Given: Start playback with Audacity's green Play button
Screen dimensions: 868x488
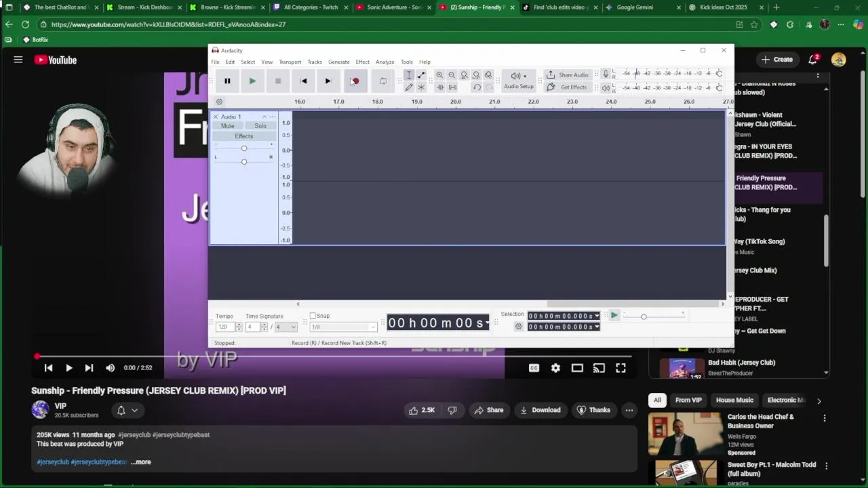Looking at the screenshot, I should (252, 81).
